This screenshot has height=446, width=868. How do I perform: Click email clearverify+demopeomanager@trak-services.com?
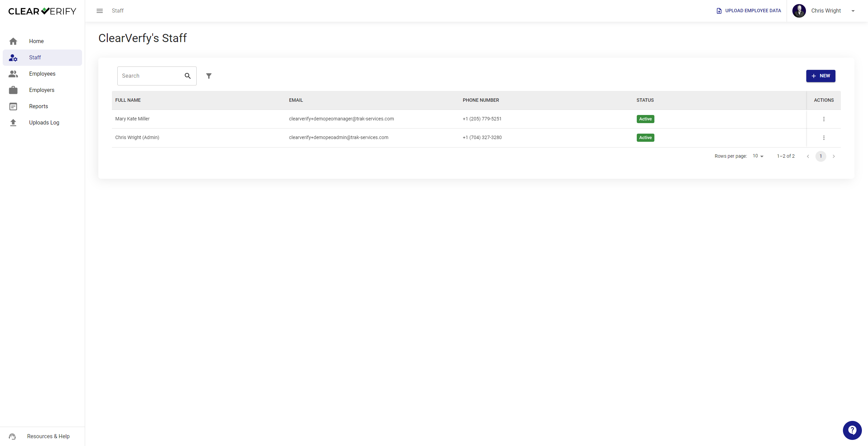pos(341,119)
